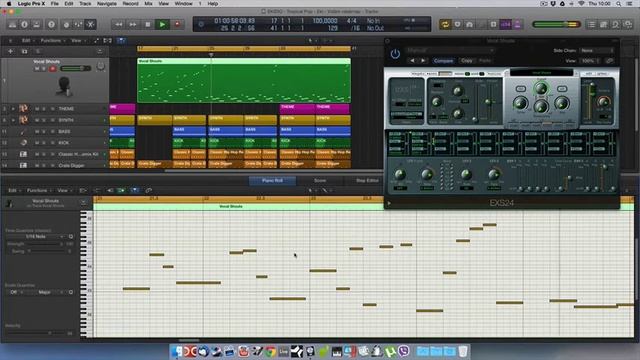Duplicate track button in tracks header
Viewport: 640px width, 360px height.
(24, 51)
